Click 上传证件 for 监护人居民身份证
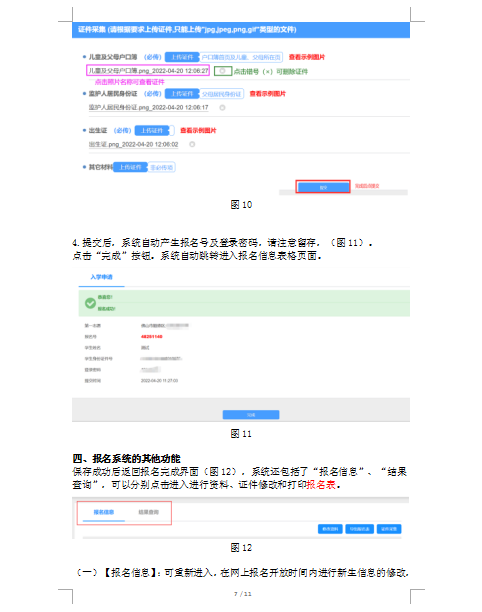 pos(182,94)
